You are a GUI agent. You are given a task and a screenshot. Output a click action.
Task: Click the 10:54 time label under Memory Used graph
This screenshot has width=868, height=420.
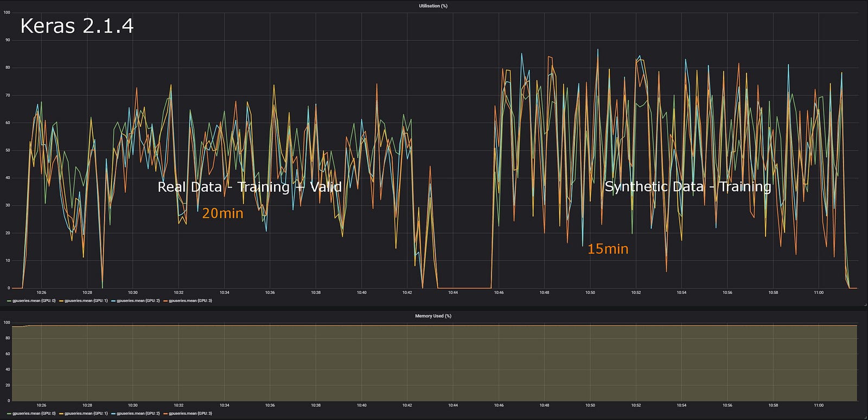point(681,405)
